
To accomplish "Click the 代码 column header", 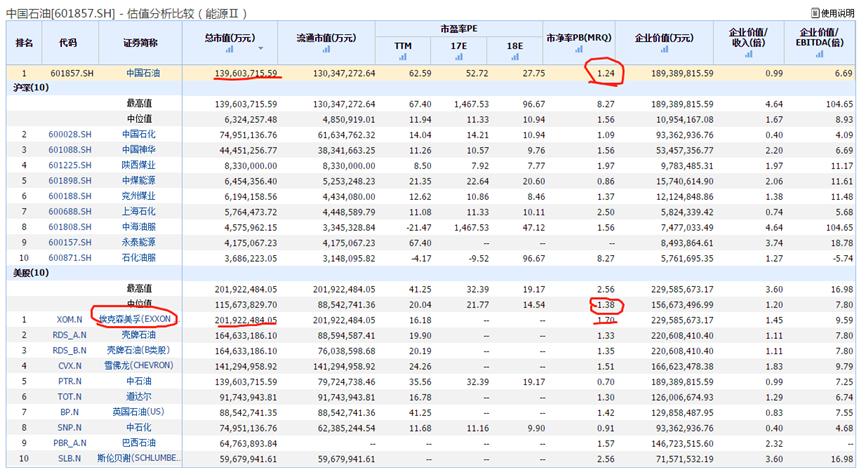I will pyautogui.click(x=68, y=43).
